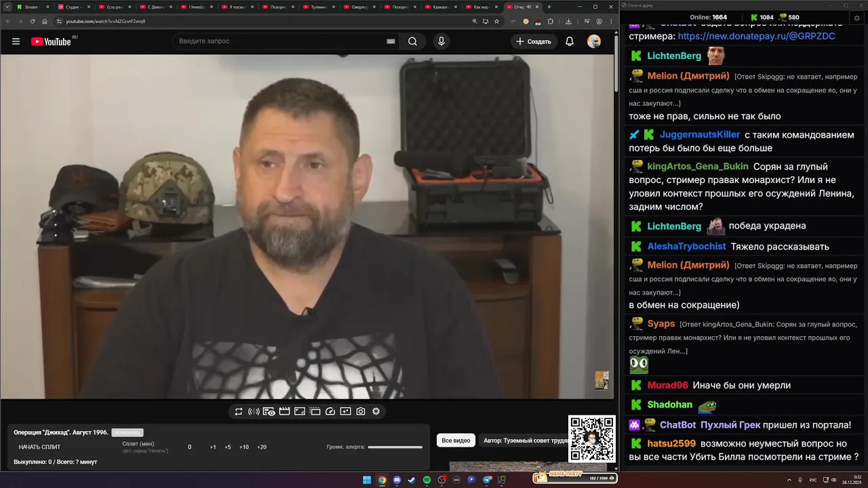Click username JuggernautsKiller in chat

[700, 135]
